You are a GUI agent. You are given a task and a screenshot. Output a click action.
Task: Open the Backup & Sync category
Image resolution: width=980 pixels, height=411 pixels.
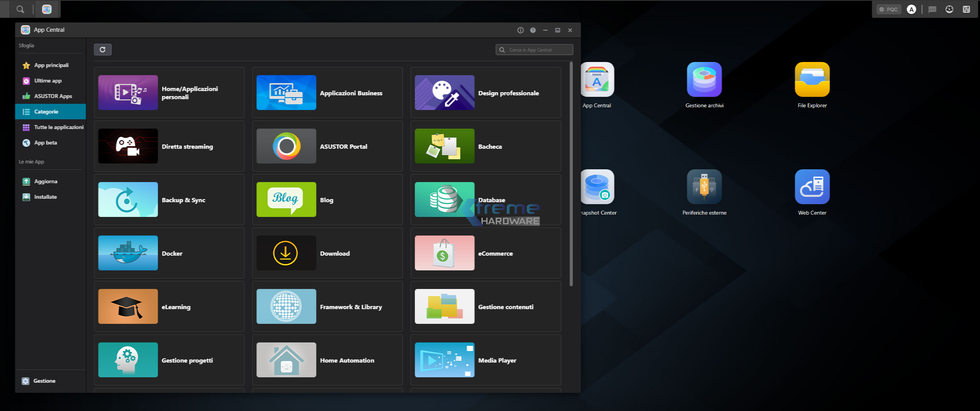pos(169,199)
